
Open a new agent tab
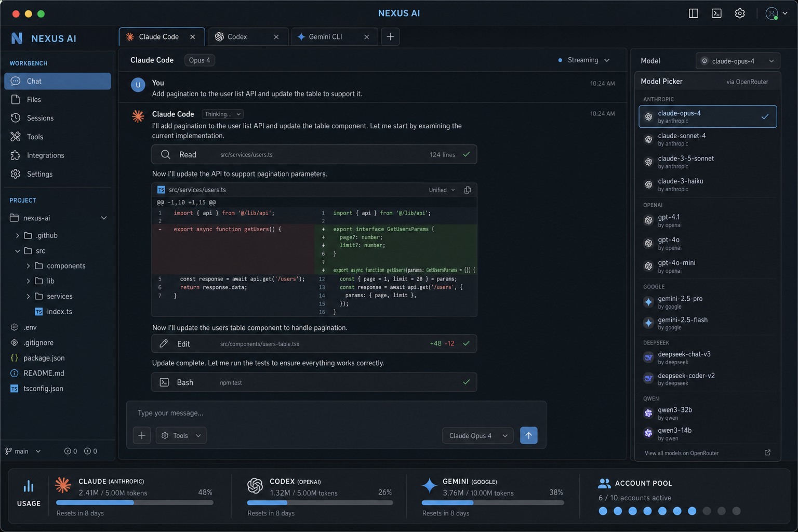pos(390,37)
